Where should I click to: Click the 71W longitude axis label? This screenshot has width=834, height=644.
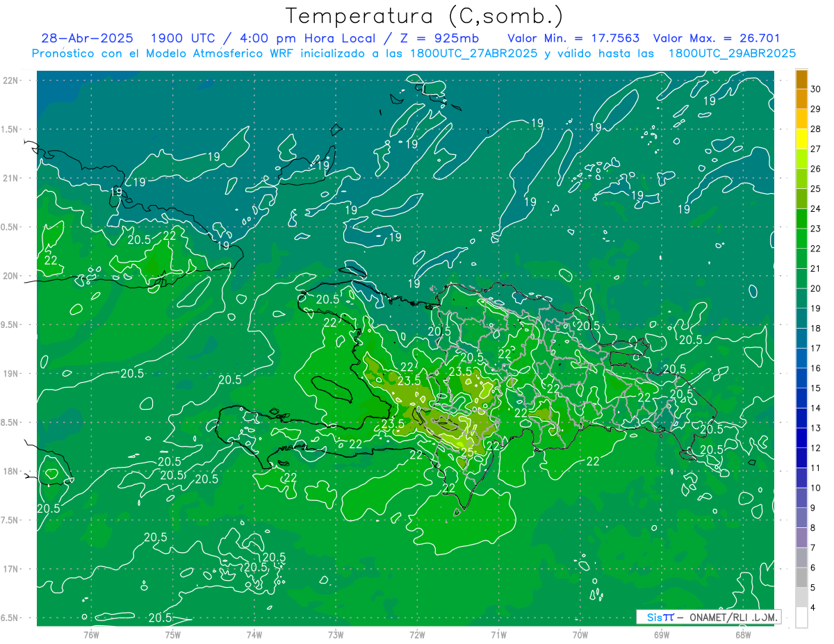(x=498, y=634)
